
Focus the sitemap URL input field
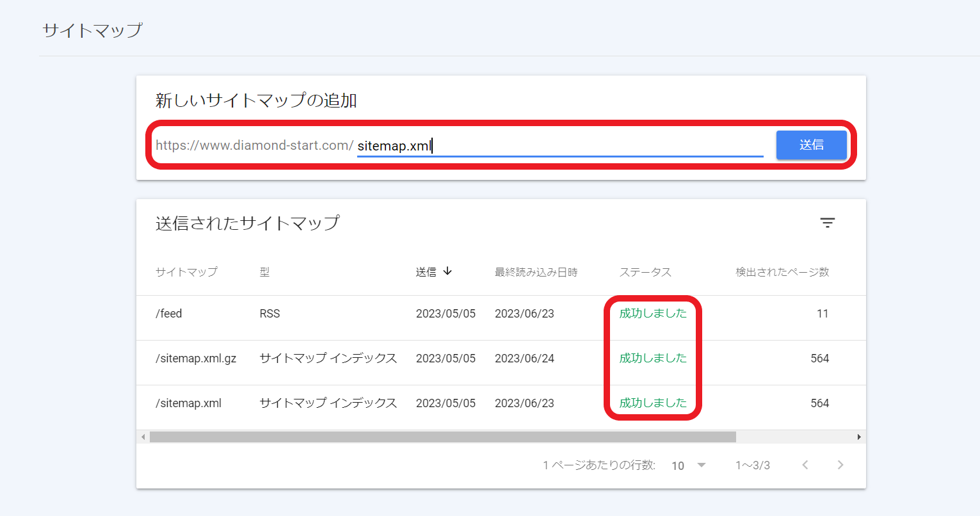560,146
